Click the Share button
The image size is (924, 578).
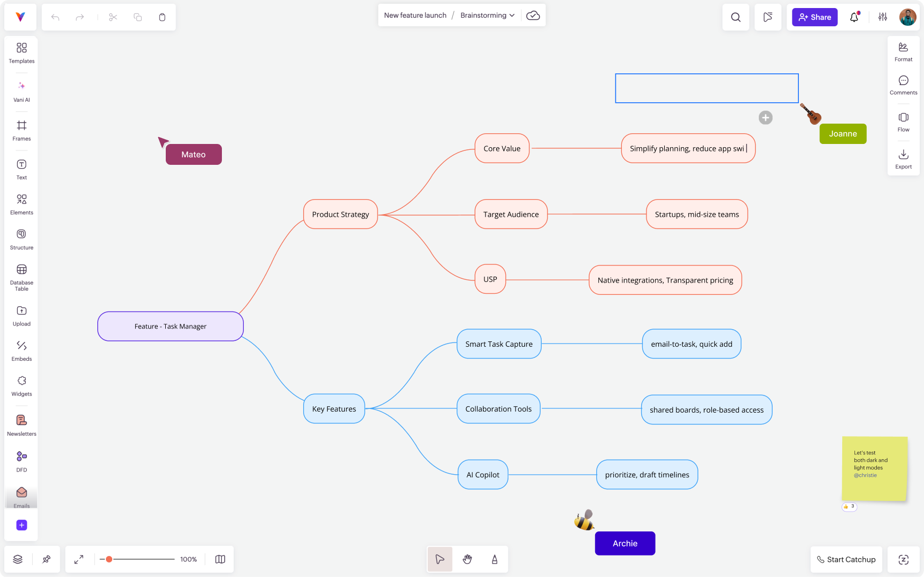click(814, 17)
